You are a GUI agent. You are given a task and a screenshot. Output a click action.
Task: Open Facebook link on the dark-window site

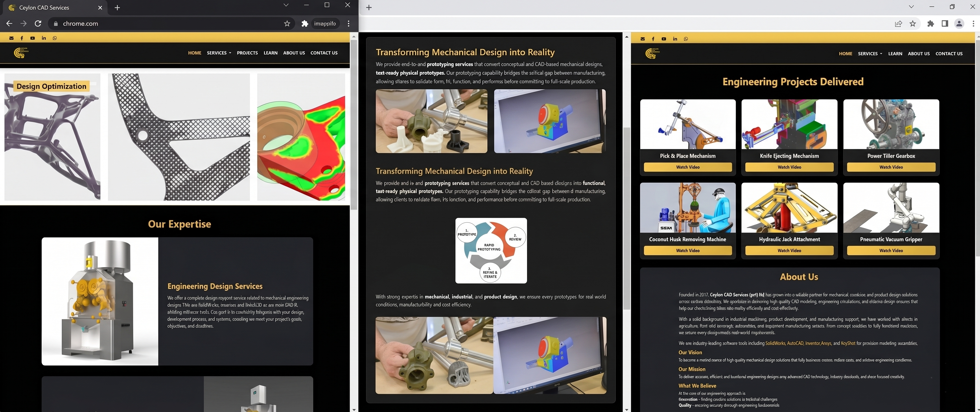click(x=22, y=38)
